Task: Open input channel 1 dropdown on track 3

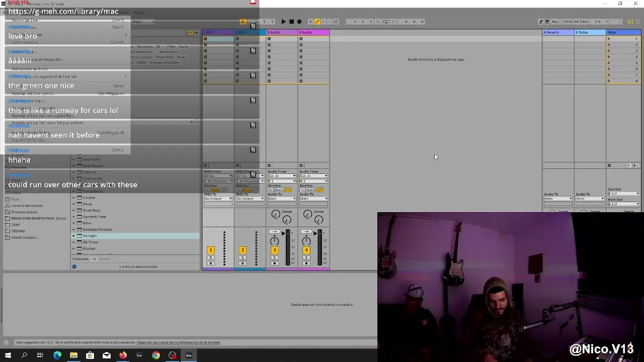Action: pos(282,181)
